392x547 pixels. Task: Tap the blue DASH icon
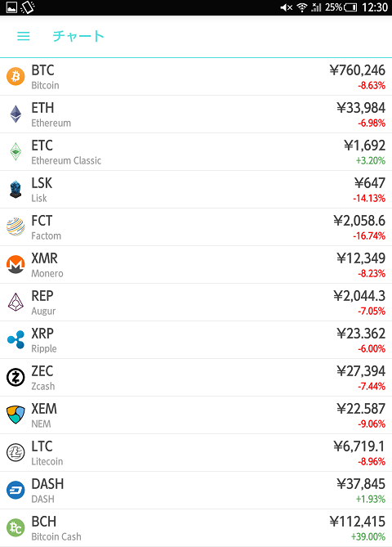[x=16, y=490]
